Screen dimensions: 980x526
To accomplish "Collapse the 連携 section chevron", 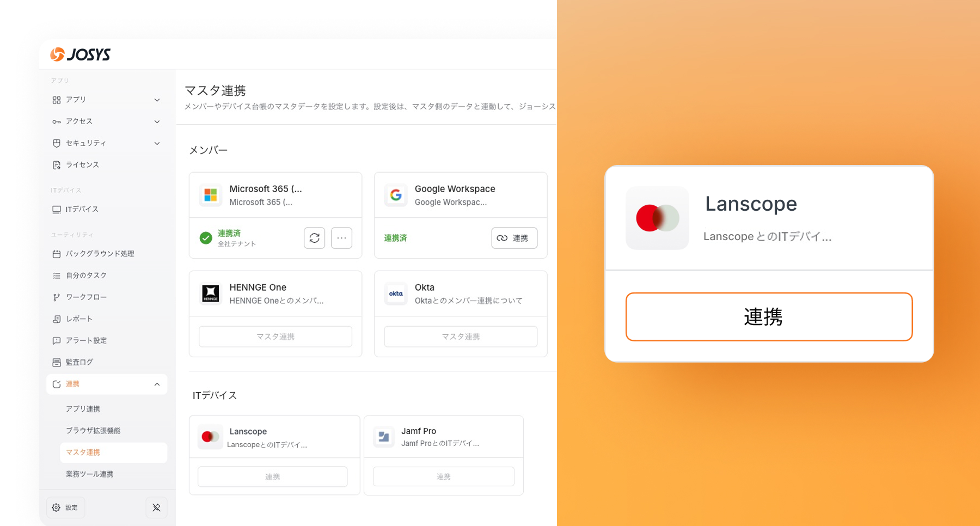I will [157, 384].
